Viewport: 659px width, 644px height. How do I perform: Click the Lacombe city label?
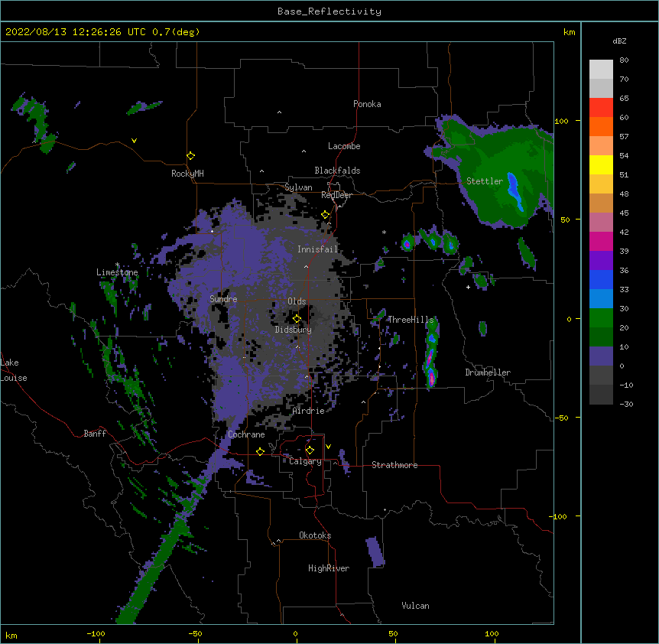point(344,146)
